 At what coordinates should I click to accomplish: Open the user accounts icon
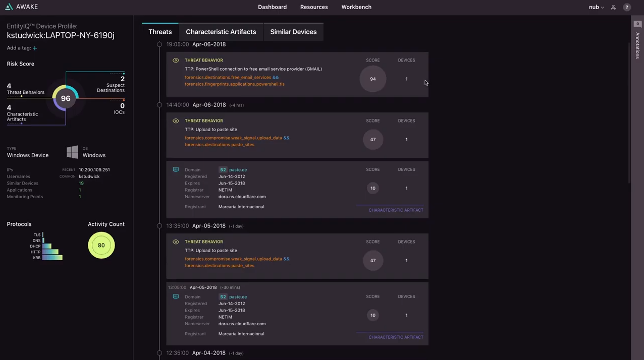coord(613,8)
